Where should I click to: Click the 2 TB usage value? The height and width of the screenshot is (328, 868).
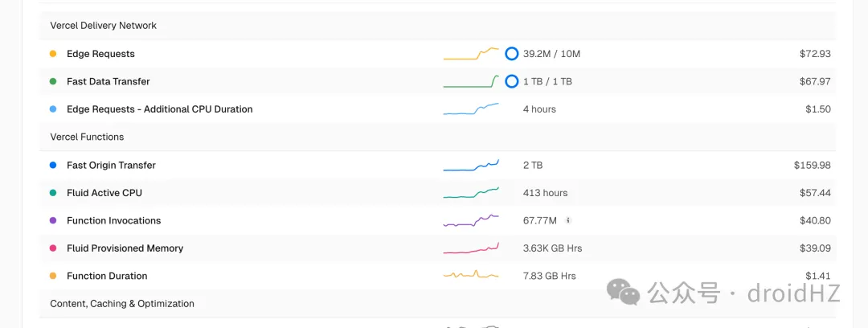533,165
